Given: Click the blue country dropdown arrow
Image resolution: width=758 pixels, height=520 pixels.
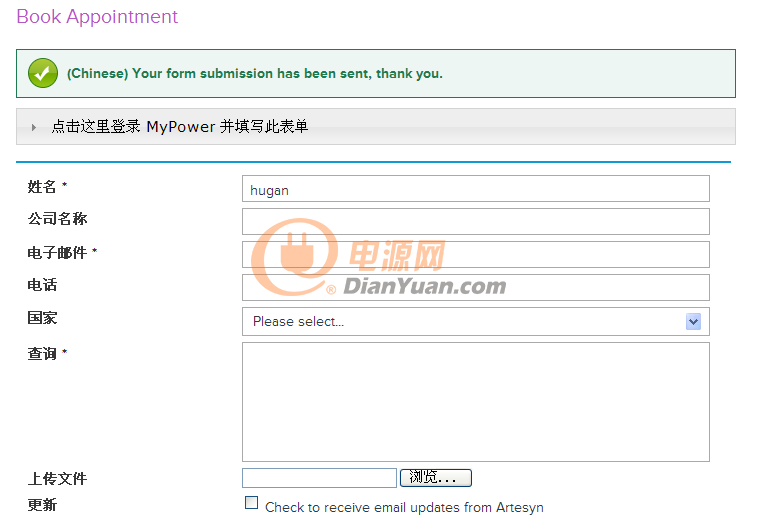Looking at the screenshot, I should [693, 321].
